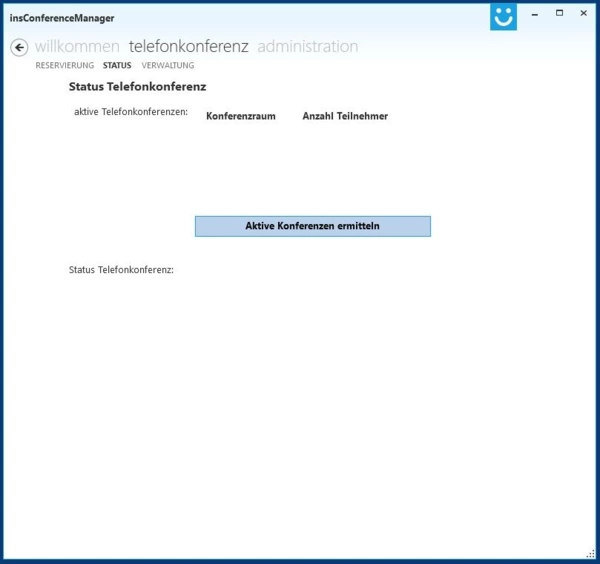The width and height of the screenshot is (600, 564).
Task: Click the empty list below Konferenzraum
Action: point(240,160)
